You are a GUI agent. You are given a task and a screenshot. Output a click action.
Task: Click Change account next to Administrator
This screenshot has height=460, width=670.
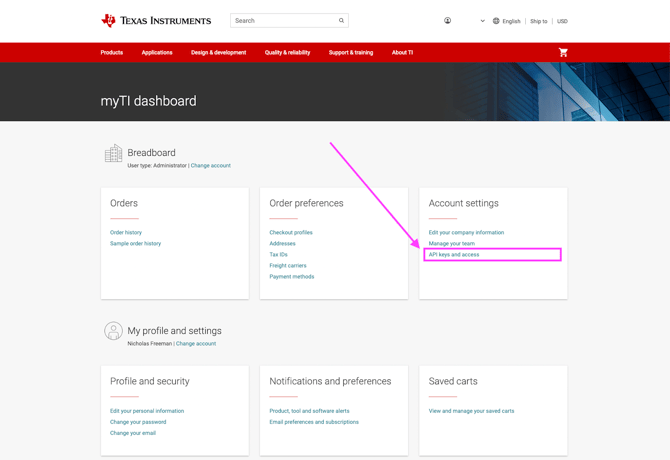[211, 166]
